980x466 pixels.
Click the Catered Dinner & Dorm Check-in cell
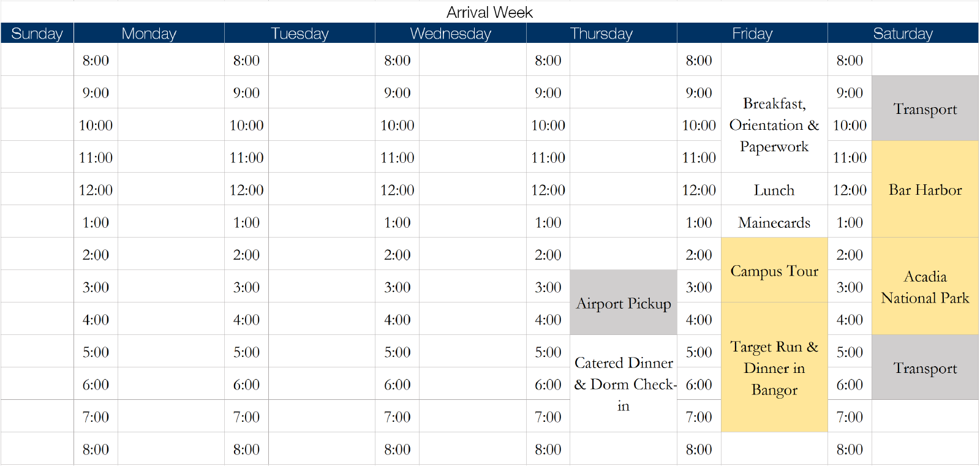(x=624, y=384)
